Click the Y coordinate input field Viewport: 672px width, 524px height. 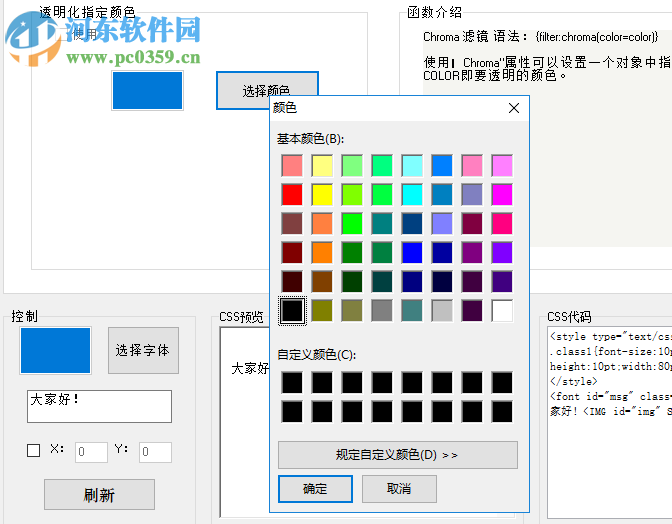click(x=155, y=452)
